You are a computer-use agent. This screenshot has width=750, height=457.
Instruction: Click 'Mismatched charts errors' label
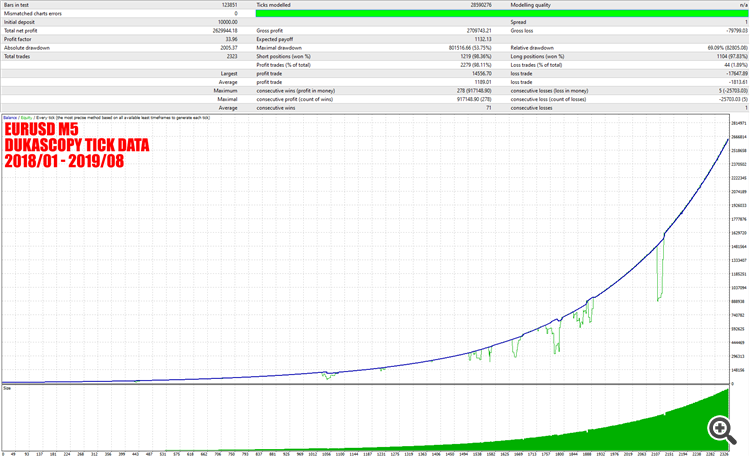33,13
